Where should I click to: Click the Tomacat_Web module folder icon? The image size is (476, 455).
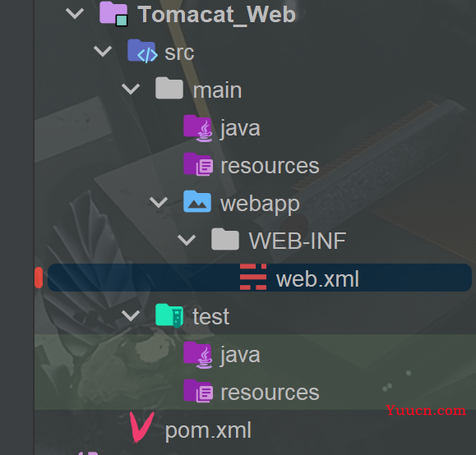(x=113, y=14)
